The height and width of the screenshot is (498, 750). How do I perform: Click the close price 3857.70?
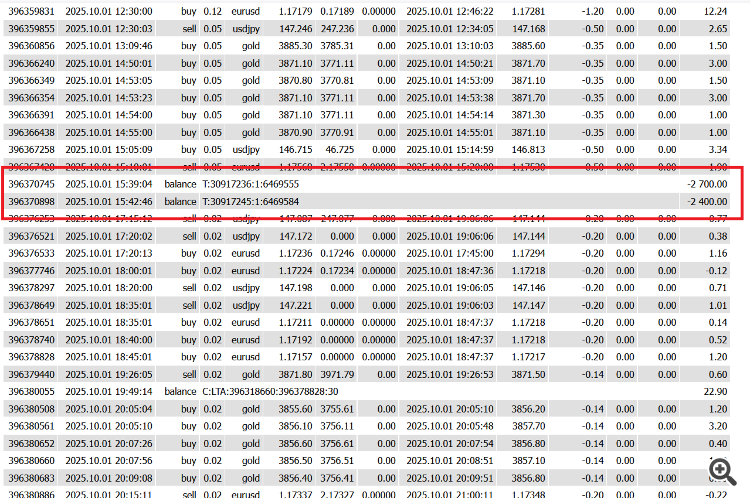[529, 426]
